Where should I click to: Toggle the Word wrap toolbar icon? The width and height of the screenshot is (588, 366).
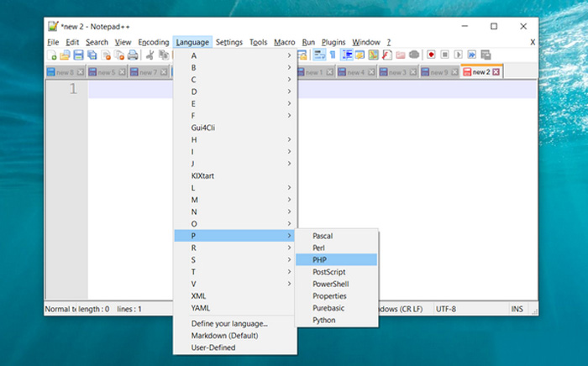319,55
